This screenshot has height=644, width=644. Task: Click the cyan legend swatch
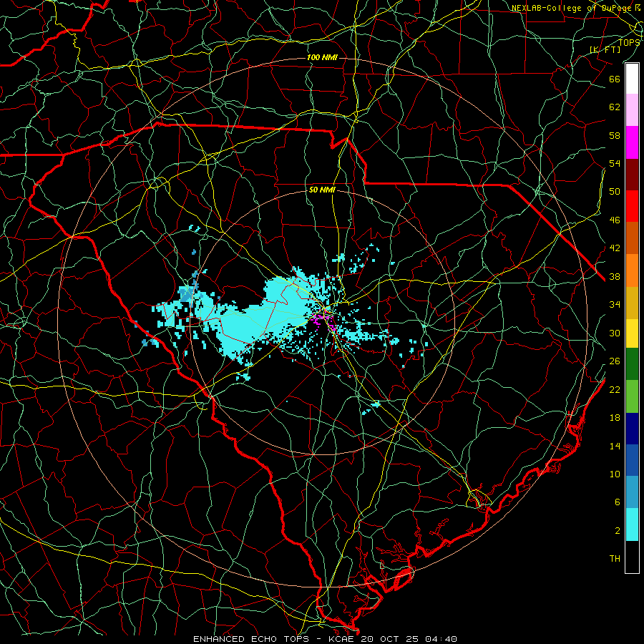(632, 525)
